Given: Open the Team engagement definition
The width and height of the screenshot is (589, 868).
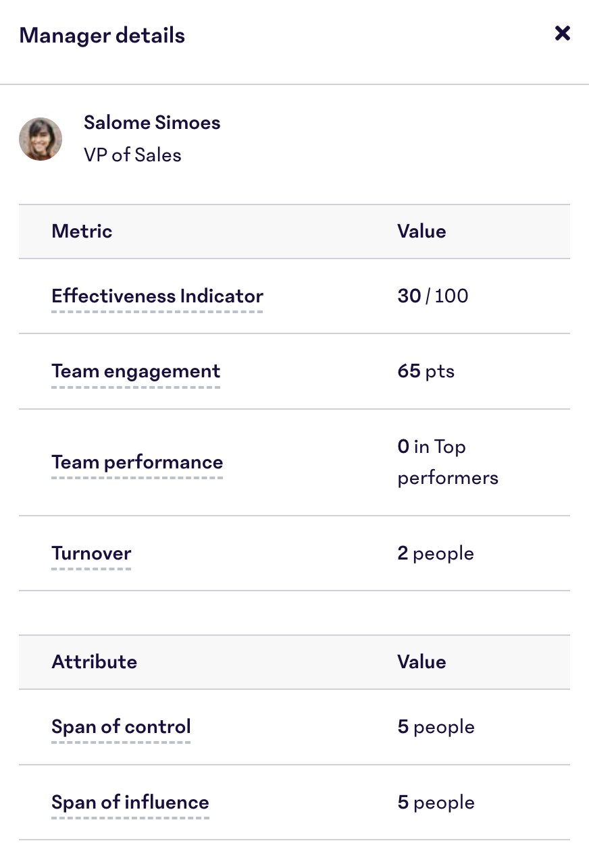Looking at the screenshot, I should click(x=135, y=371).
